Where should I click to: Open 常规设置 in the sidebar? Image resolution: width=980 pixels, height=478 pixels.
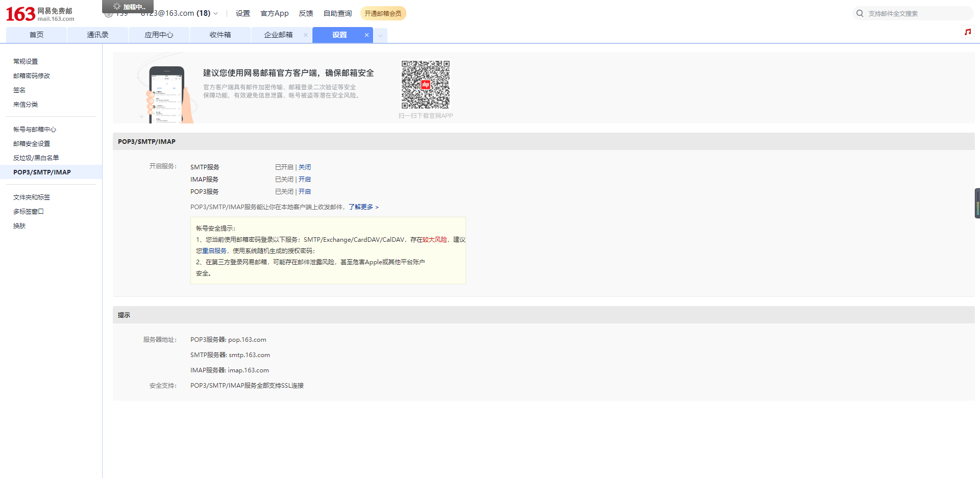point(26,61)
